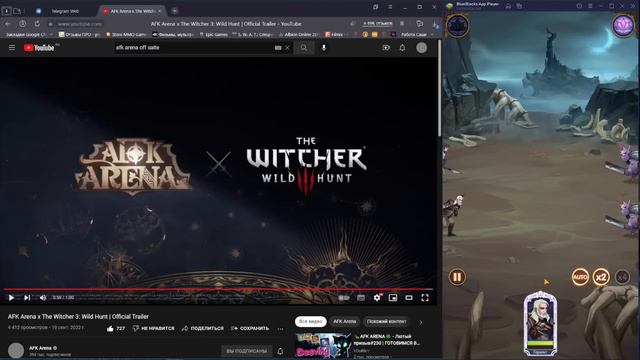
Task: Toggle subtitles in YouTube player
Action: point(361,298)
